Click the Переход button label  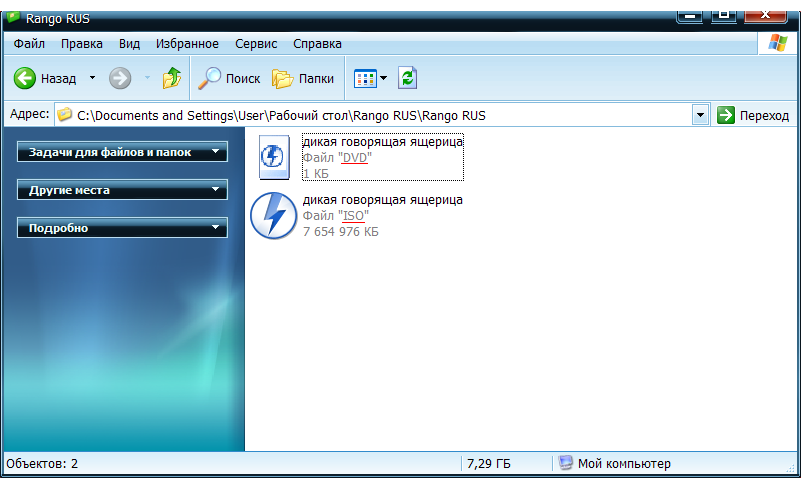(764, 116)
